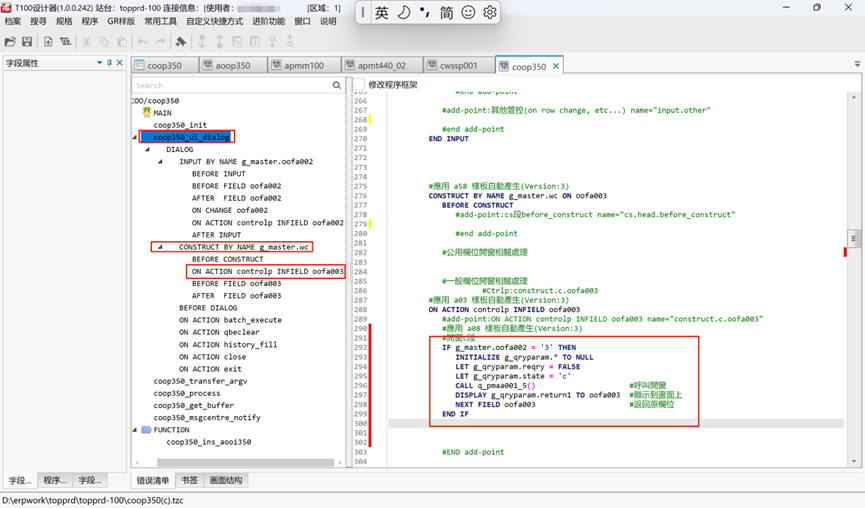Click the IME emoji smiley icon
Viewport: 865px width, 508px height.
pyautogui.click(x=468, y=13)
